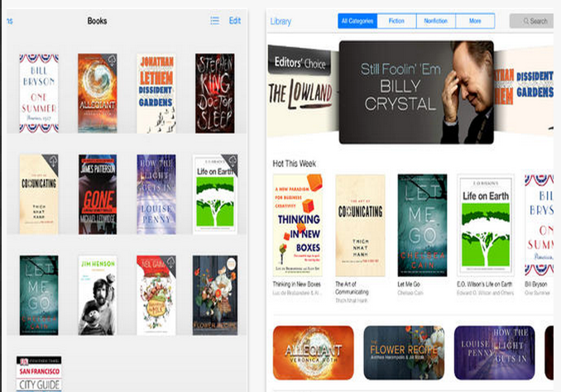
Task: Open Thinking in New Boxes cover
Action: coord(298,225)
